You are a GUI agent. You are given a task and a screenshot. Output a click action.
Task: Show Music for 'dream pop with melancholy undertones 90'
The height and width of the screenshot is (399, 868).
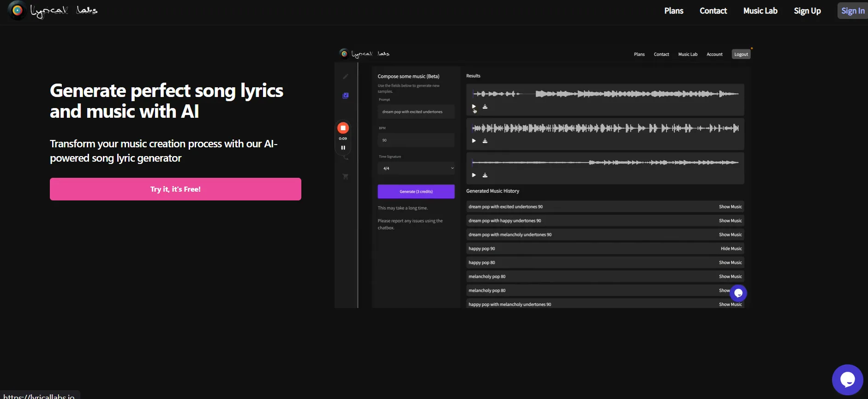point(730,235)
